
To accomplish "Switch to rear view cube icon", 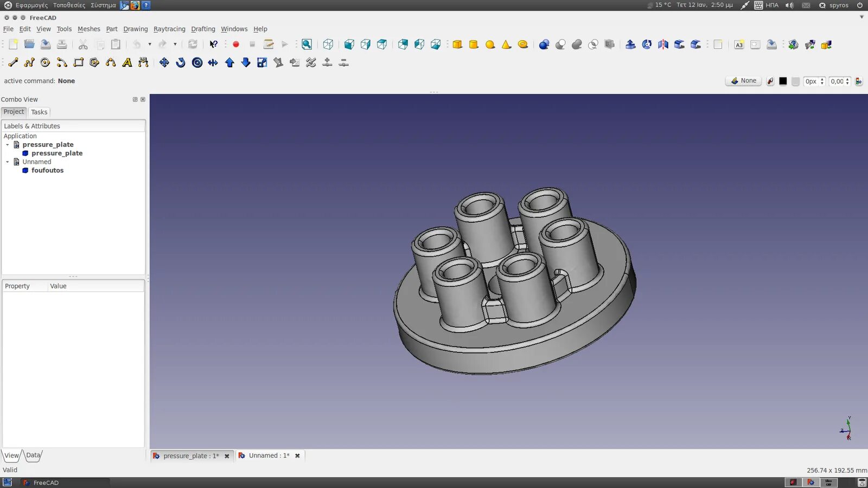I will coord(403,44).
